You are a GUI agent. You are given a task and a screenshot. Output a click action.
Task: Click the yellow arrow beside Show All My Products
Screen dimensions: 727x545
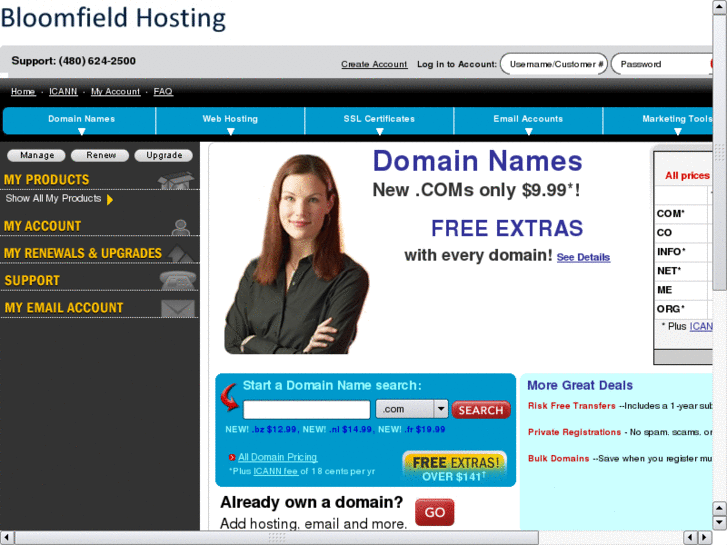click(110, 199)
